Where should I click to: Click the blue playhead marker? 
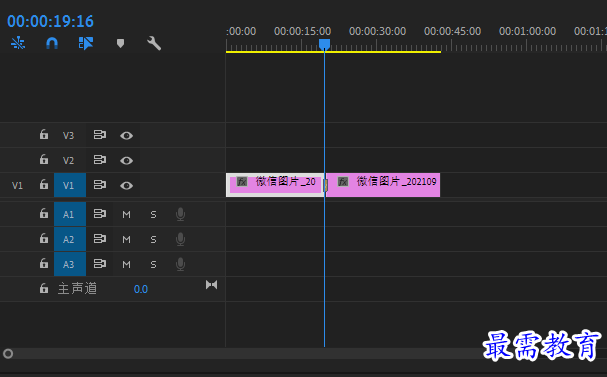point(324,44)
